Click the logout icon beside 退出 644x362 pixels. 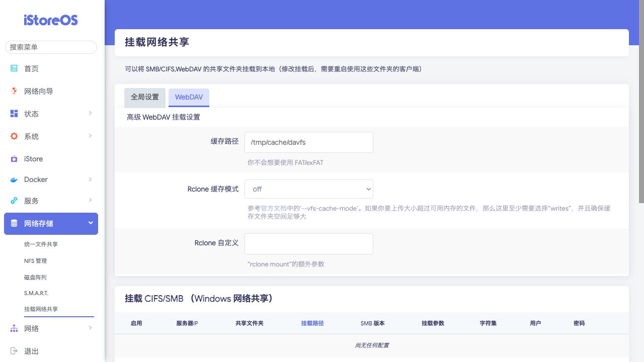point(14,351)
